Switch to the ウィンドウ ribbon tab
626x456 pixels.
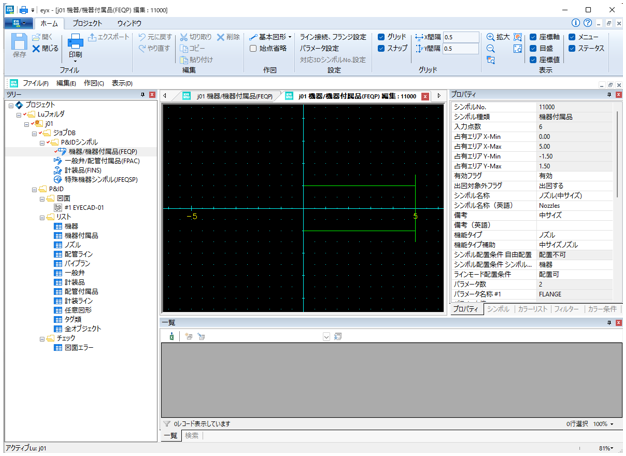coord(129,23)
